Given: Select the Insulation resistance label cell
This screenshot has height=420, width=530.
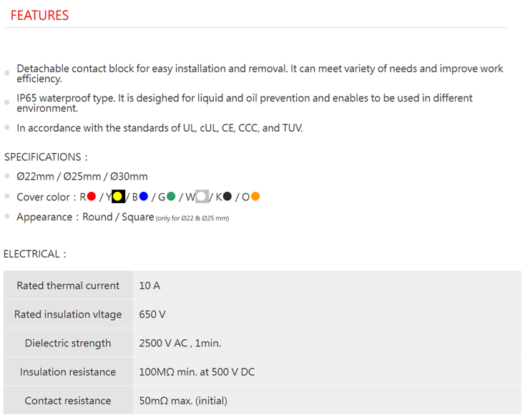Looking at the screenshot, I should [68, 372].
